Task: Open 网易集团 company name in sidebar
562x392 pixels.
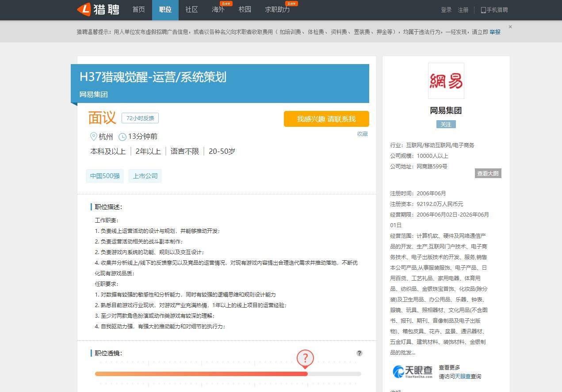Action: coord(446,110)
